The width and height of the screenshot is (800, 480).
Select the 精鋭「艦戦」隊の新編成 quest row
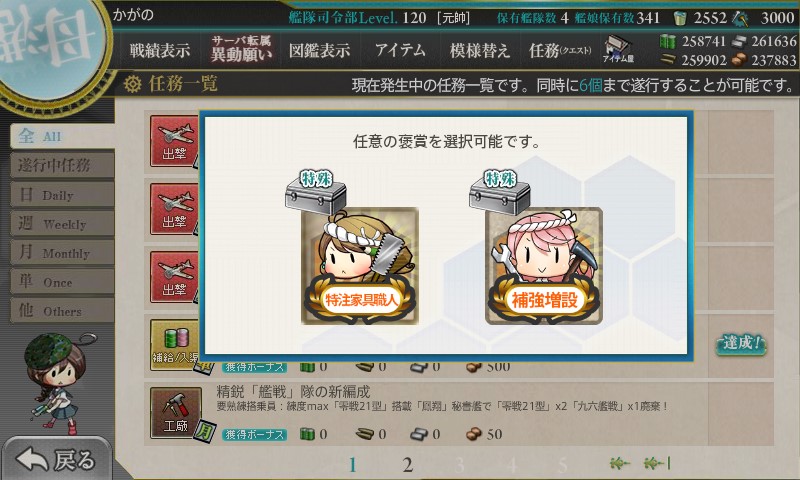click(458, 413)
